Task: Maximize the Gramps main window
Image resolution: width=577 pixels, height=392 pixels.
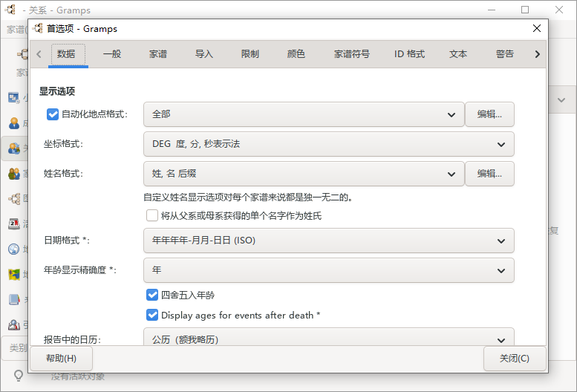Action: point(525,10)
